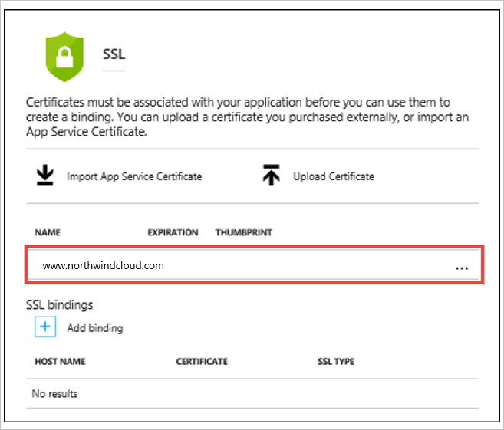
Task: Click the NAME column header
Action: [x=48, y=232]
